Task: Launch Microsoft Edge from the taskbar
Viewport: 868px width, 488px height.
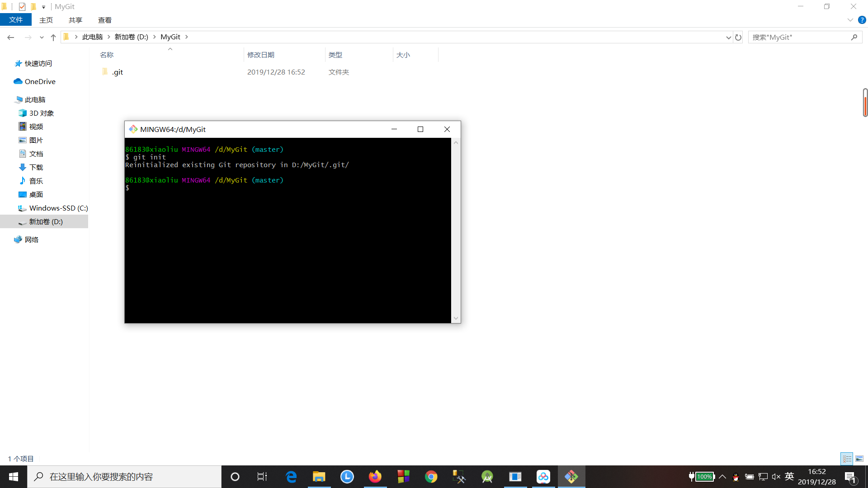Action: [291, 476]
